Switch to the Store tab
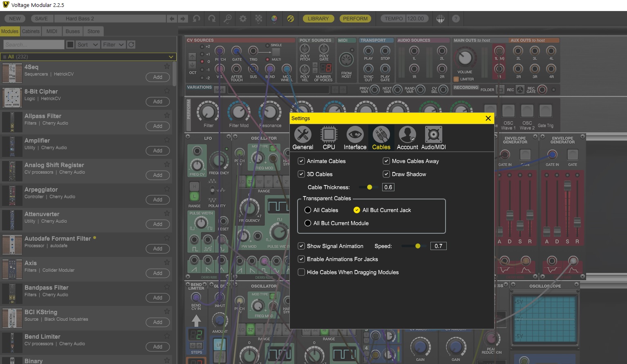 pos(94,31)
